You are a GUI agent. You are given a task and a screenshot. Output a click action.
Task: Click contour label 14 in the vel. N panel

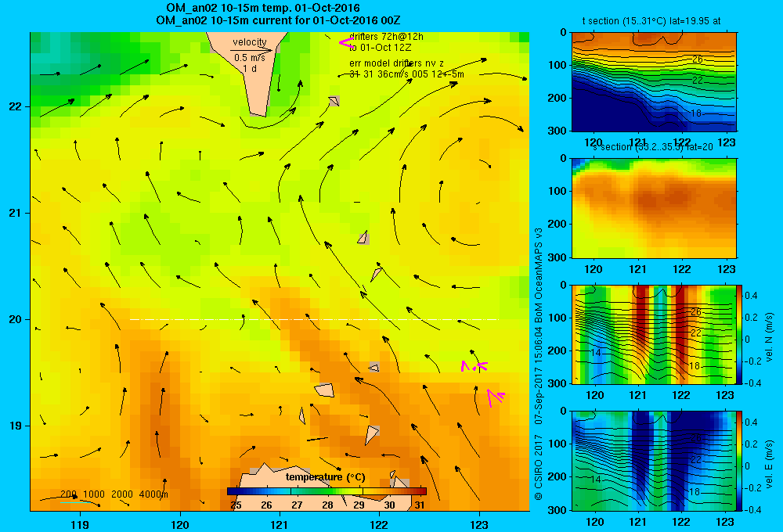point(595,352)
